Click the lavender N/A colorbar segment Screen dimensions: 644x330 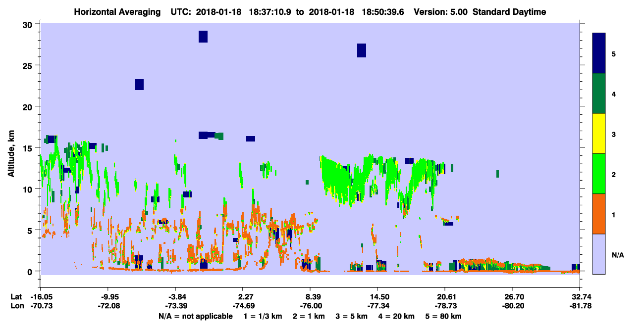click(599, 254)
